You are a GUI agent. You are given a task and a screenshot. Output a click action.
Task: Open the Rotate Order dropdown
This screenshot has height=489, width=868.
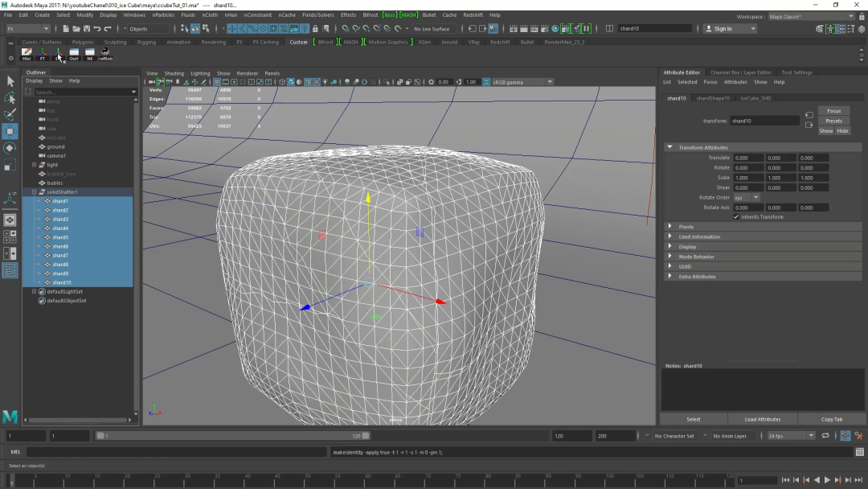[746, 198]
